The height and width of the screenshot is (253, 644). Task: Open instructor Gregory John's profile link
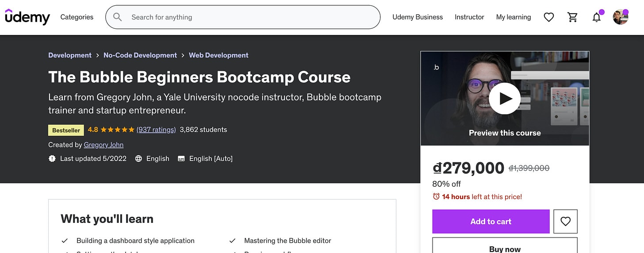click(103, 145)
